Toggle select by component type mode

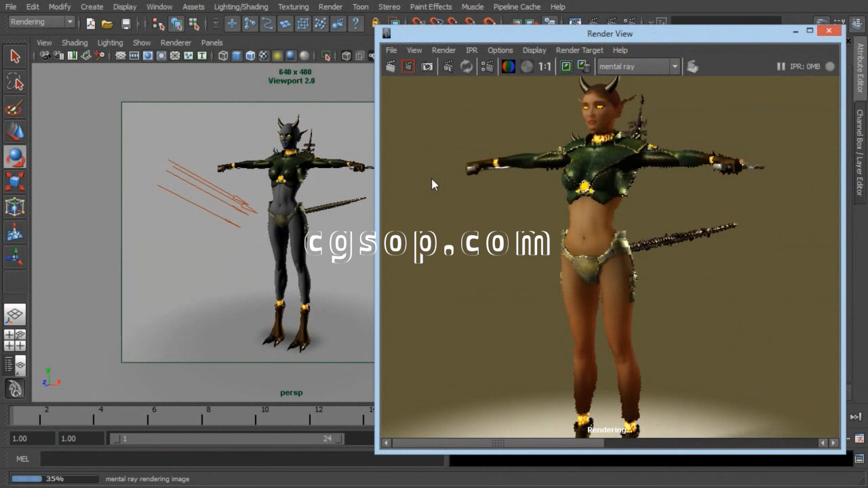click(x=194, y=24)
